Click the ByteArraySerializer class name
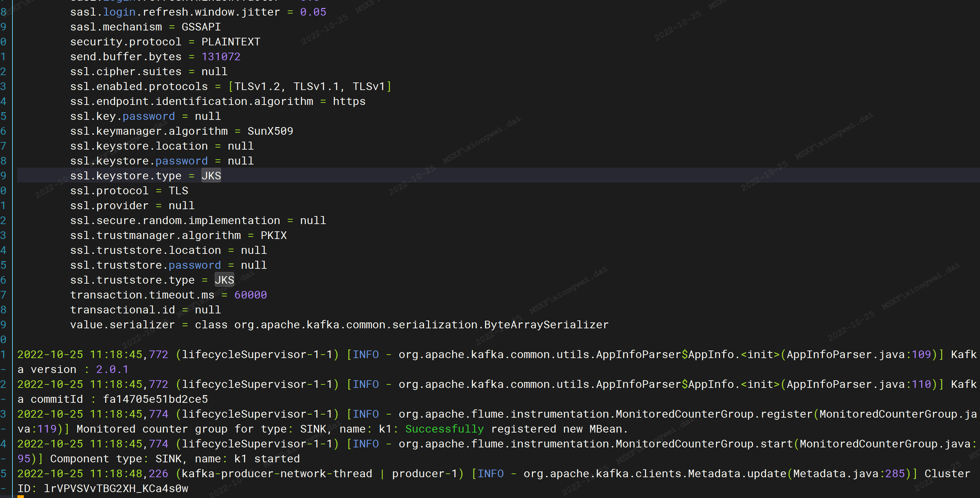 [x=546, y=325]
